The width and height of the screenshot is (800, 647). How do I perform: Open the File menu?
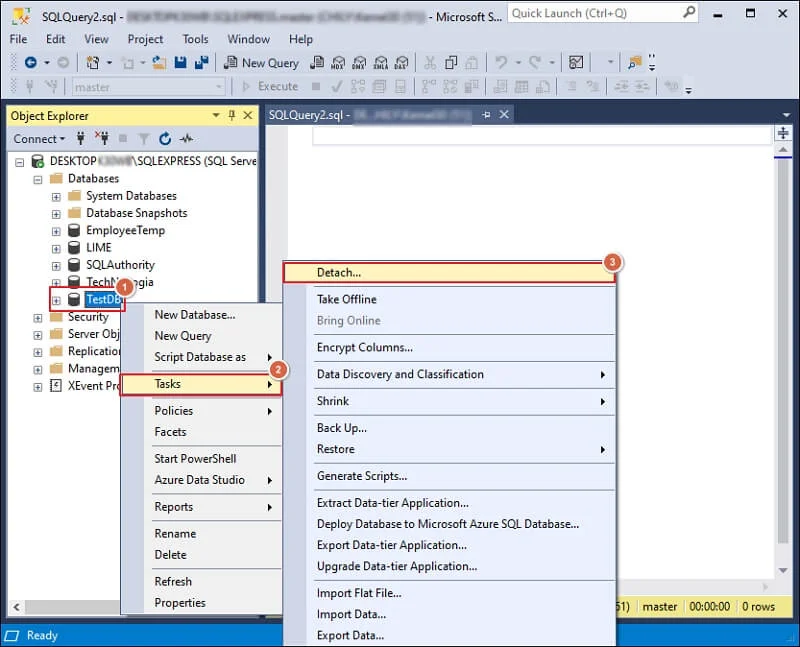[18, 39]
